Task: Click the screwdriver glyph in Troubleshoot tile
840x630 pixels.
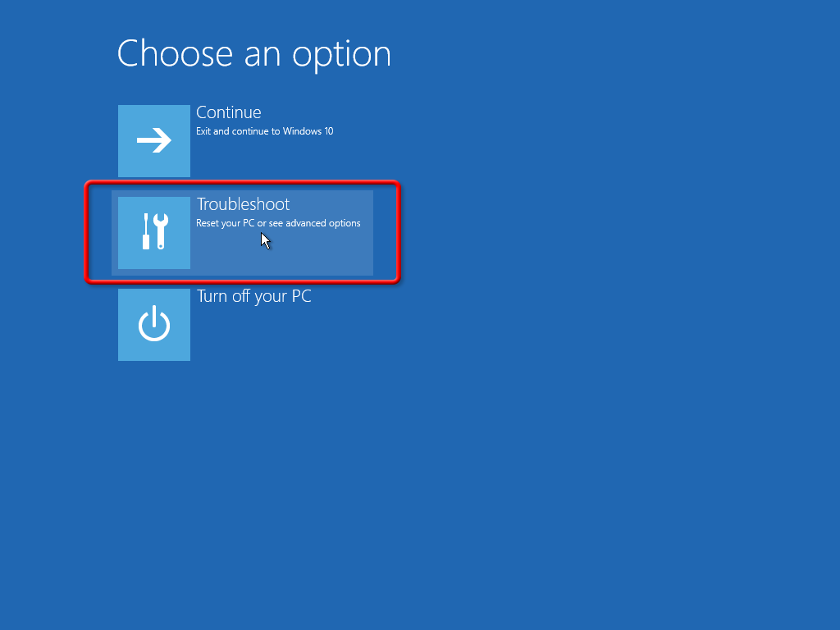Action: pyautogui.click(x=146, y=231)
